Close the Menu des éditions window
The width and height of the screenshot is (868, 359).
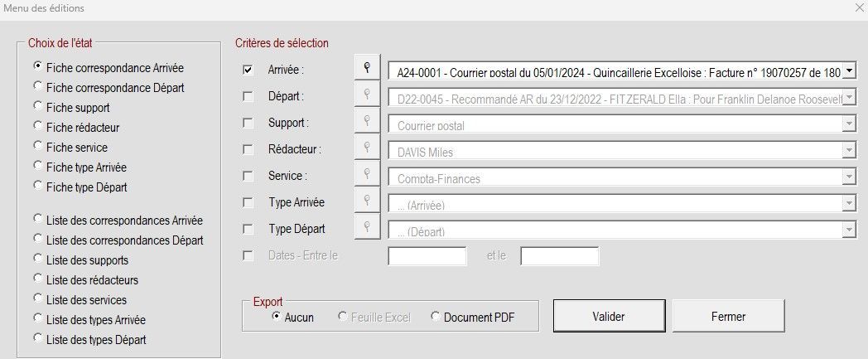[858, 8]
